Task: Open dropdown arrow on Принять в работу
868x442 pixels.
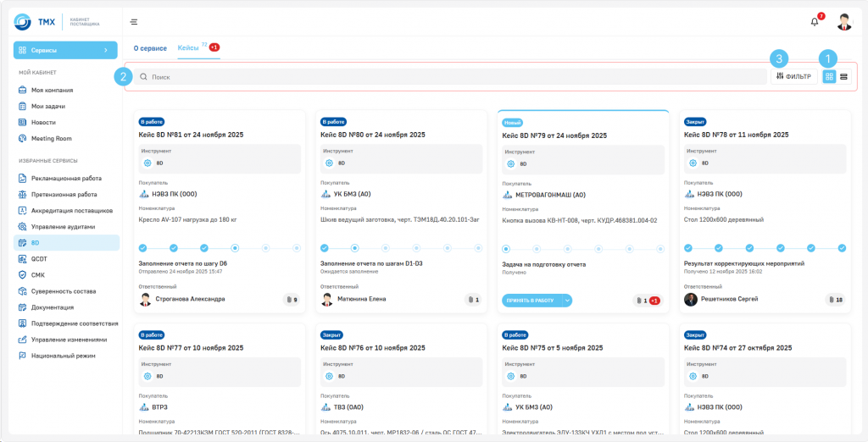Action: (565, 300)
